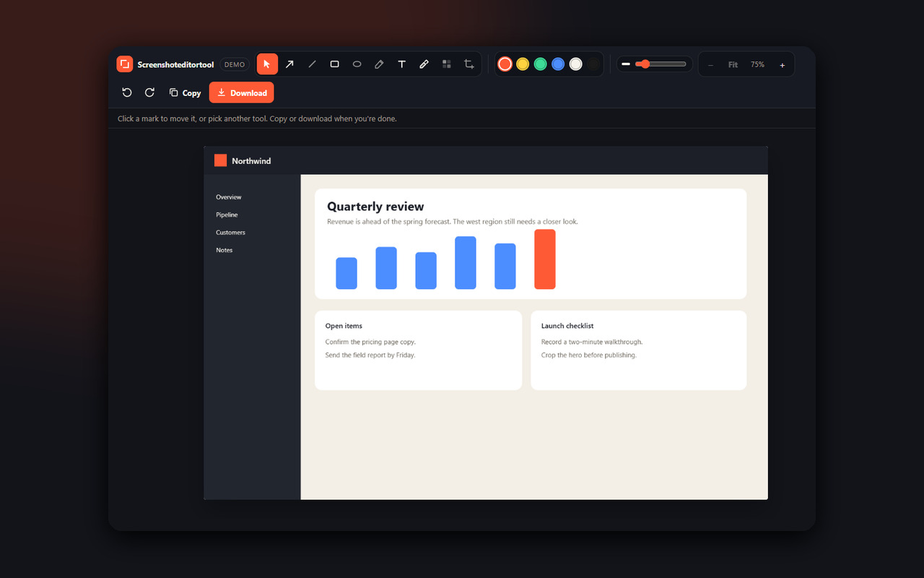Viewport: 924px width, 578px height.
Task: Click "Overview" in the canvas sidebar
Action: 229,197
